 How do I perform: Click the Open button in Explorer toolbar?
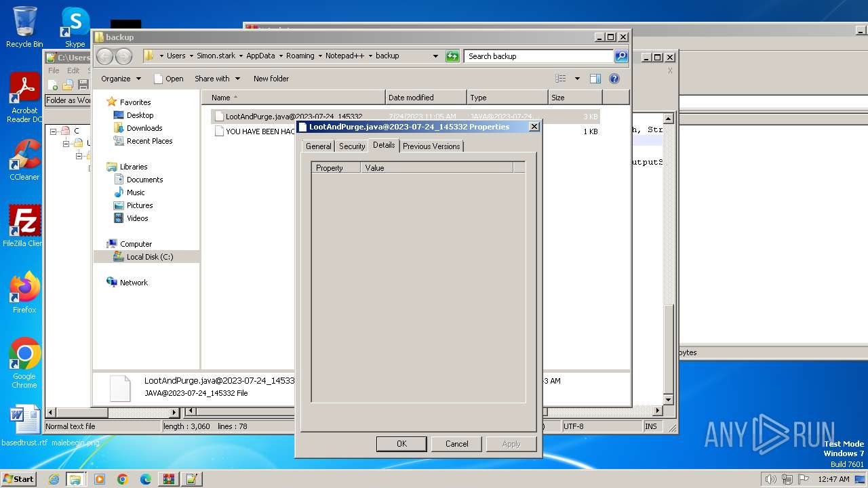[x=169, y=79]
